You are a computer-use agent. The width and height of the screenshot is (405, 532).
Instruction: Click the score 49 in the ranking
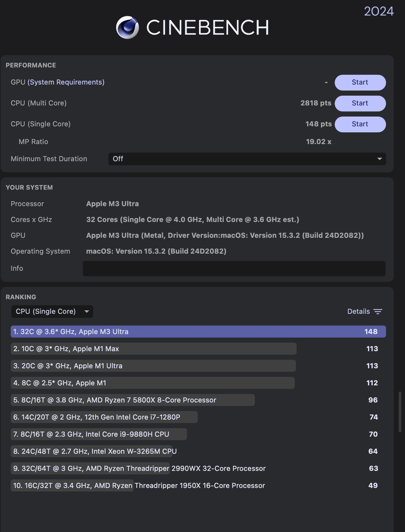coord(373,485)
